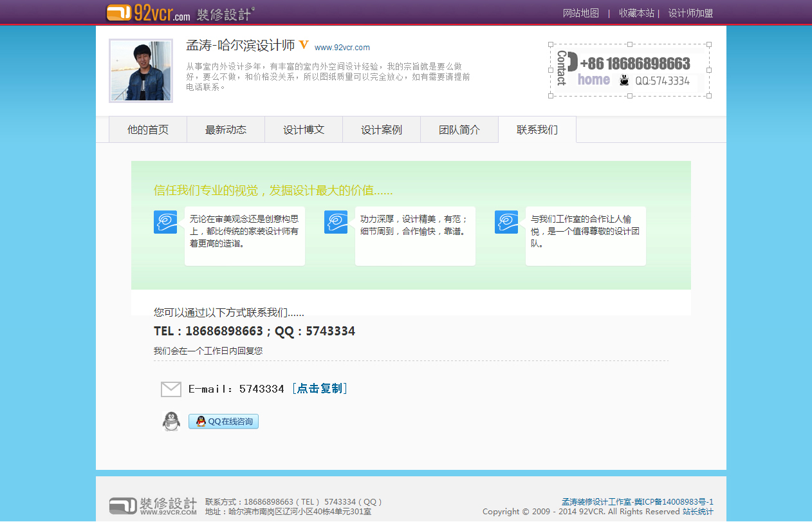812x522 pixels.
Task: Click the gray footer 92vcr logo
Action: [152, 505]
